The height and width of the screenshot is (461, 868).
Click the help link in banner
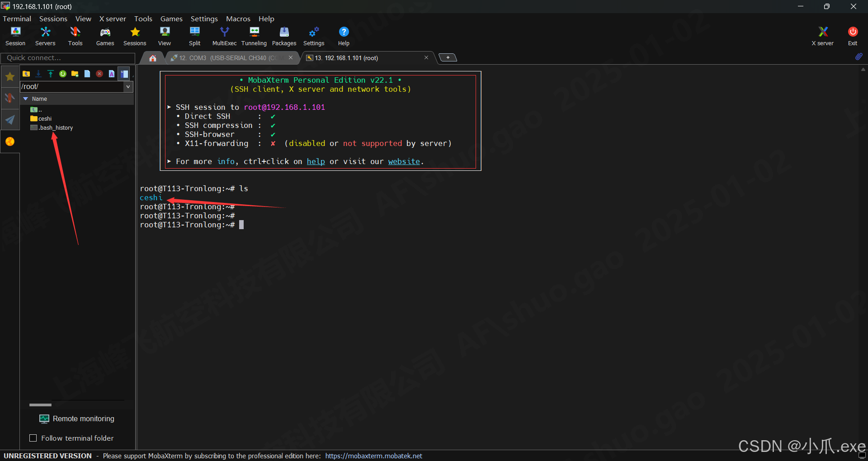click(316, 161)
